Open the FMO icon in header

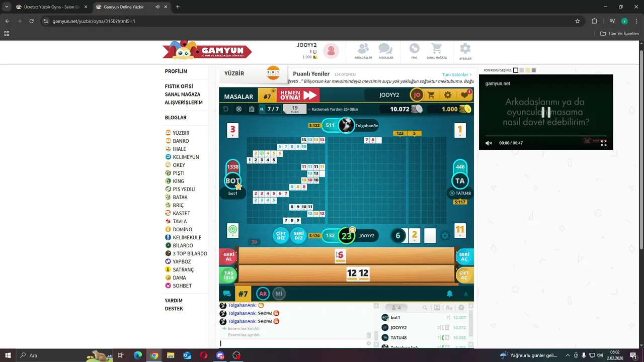[x=415, y=49]
